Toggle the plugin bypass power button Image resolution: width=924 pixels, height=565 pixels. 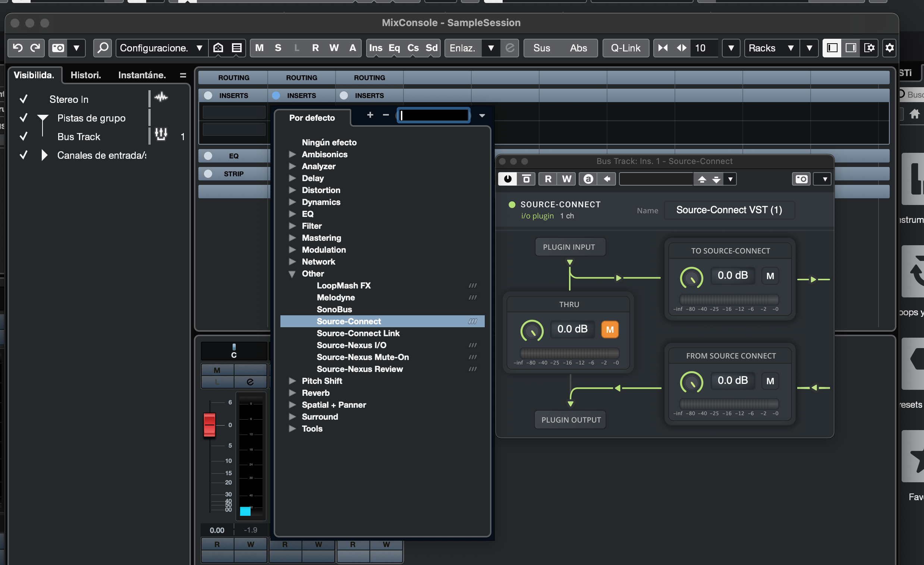507,179
